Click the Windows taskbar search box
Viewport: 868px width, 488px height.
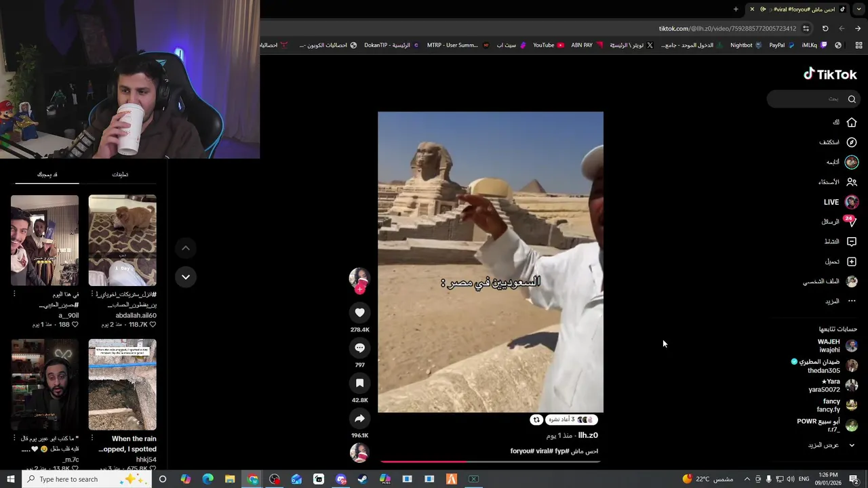[87, 479]
